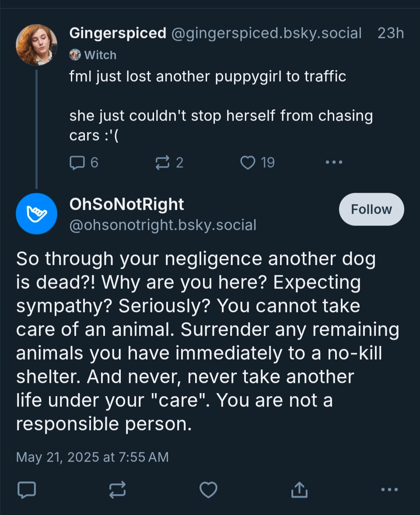This screenshot has height=515, width=420.
Task: Like OhSoNotRight's reply
Action: click(x=208, y=490)
